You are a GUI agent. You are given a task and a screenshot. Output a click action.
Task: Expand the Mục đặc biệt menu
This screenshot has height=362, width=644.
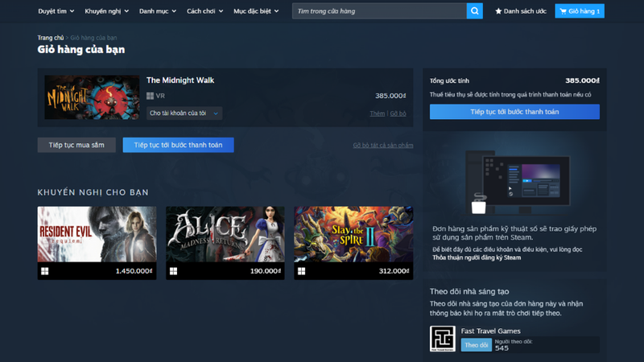coord(256,11)
